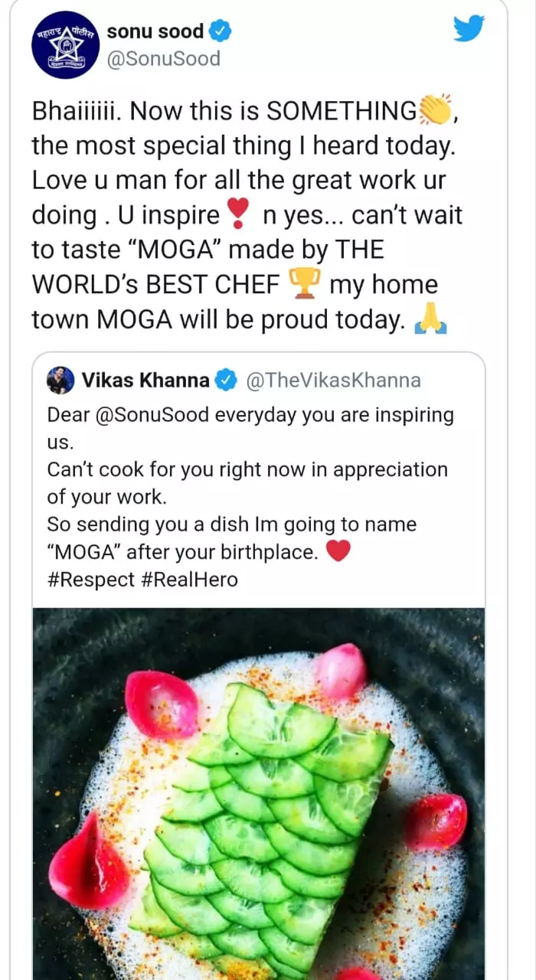Open the @SonuSood handle in header
Image resolution: width=536 pixels, height=980 pixels.
pos(163,59)
